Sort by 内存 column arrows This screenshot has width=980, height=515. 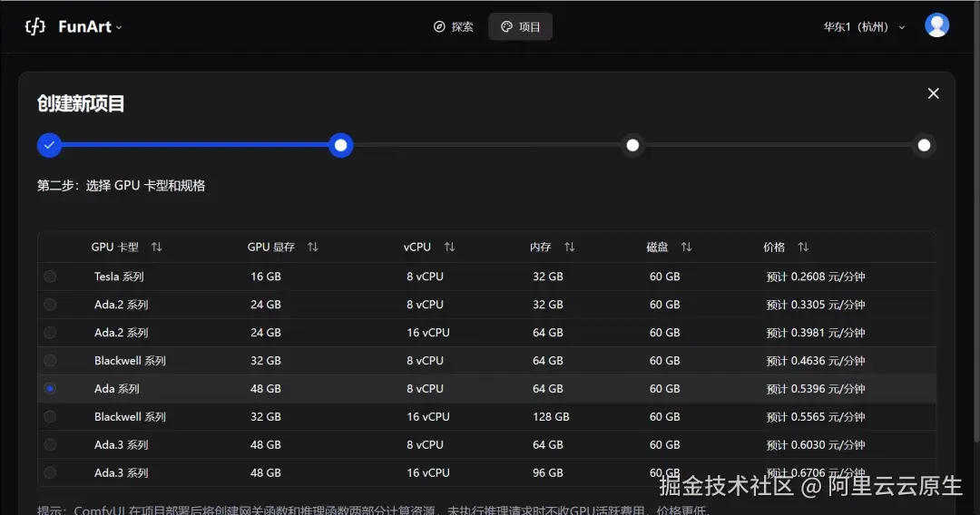[569, 248]
